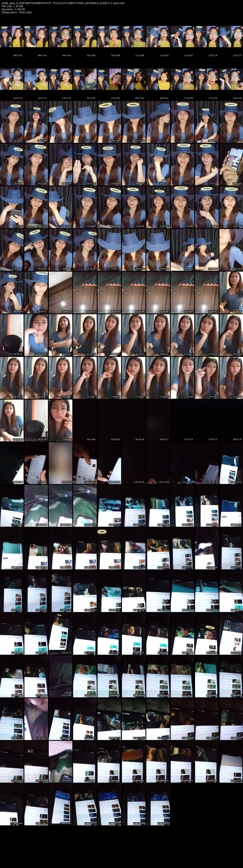Click the black office chair frame at 43:56.37
The image size is (243, 868).
point(12,335)
